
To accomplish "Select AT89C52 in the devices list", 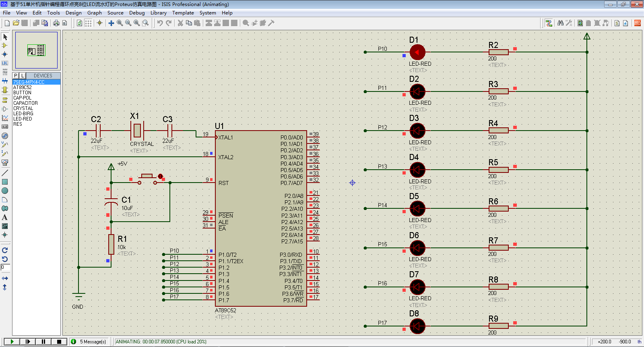I will point(36,87).
